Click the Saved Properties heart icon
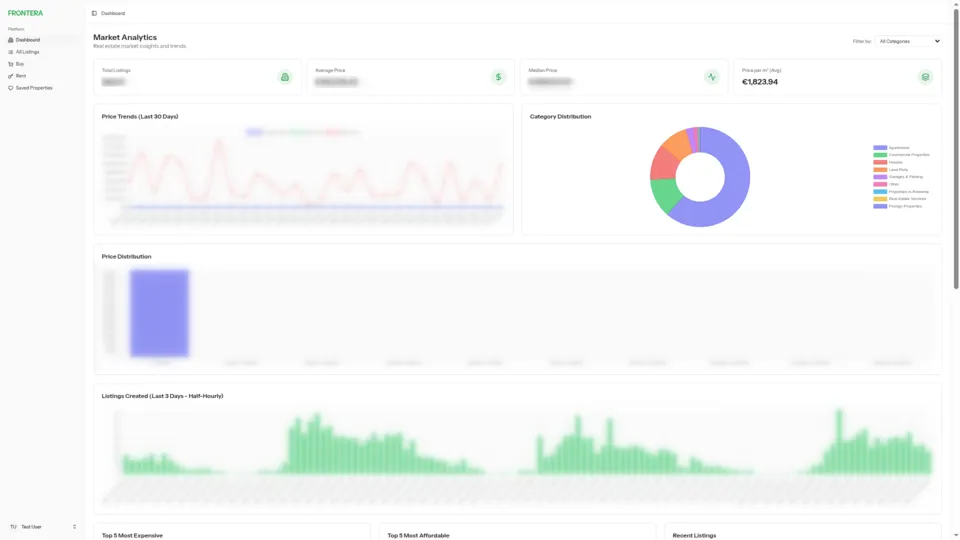Image resolution: width=960 pixels, height=540 pixels. tap(10, 88)
